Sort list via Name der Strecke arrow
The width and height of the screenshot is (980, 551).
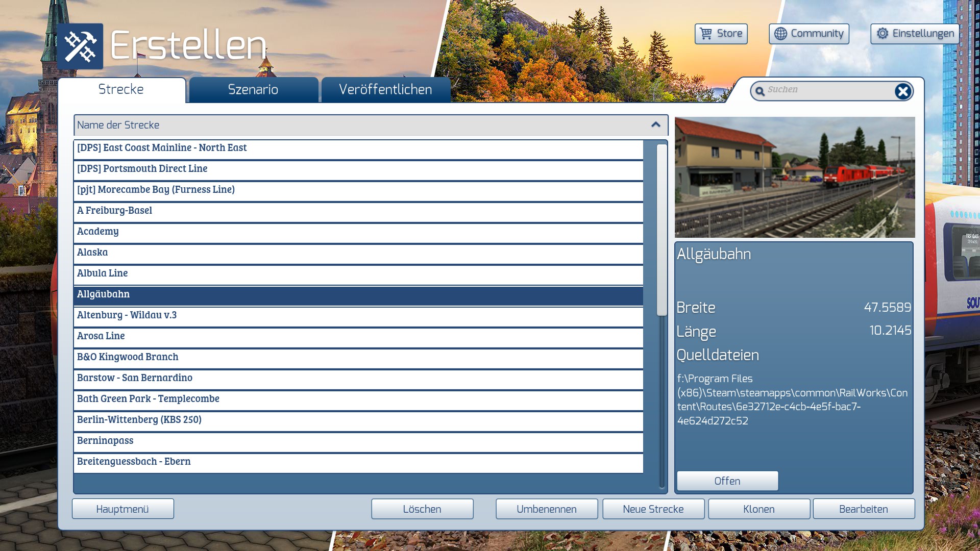point(656,125)
